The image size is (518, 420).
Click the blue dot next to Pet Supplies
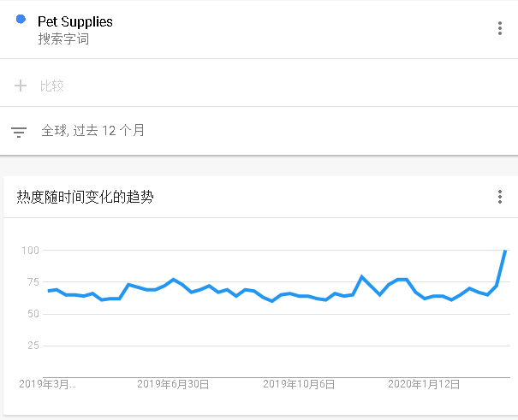(x=21, y=20)
